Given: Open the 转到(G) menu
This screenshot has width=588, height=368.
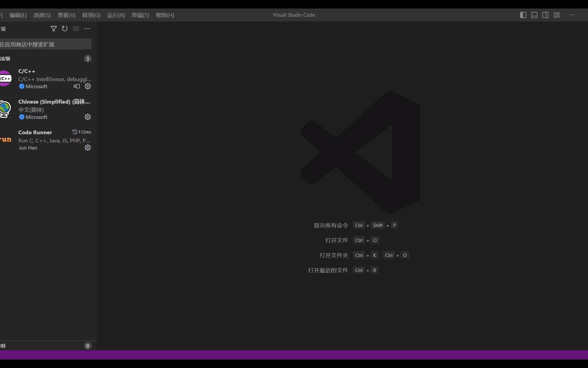Looking at the screenshot, I should pos(91,15).
